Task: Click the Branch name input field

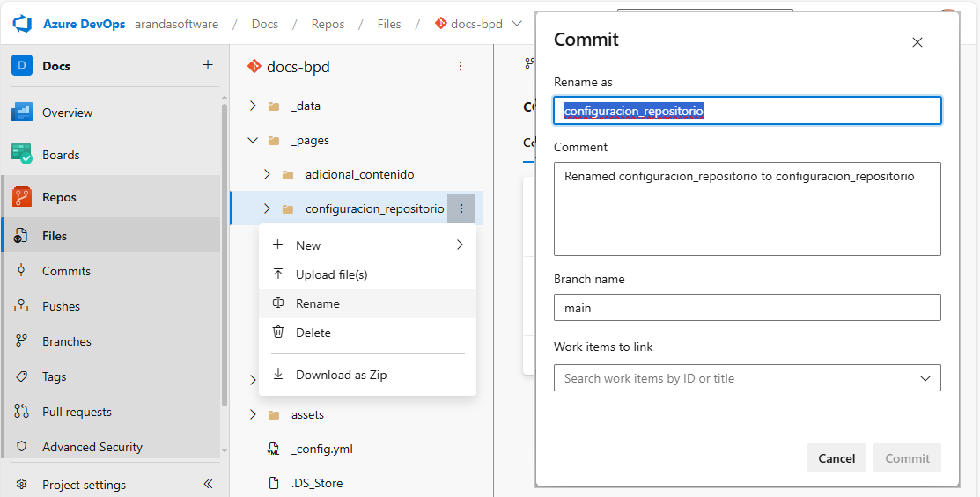Action: coord(747,308)
